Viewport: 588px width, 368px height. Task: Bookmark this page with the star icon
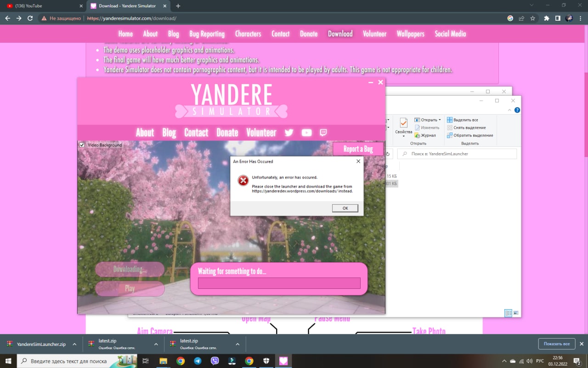pos(533,18)
